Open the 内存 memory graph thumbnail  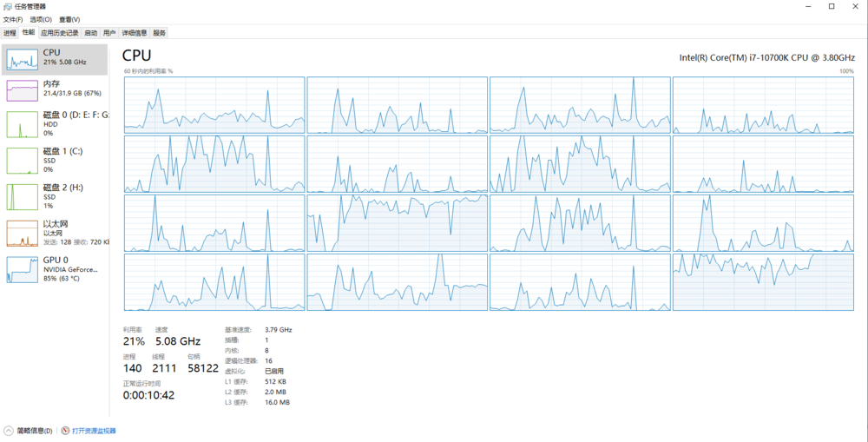(23, 90)
